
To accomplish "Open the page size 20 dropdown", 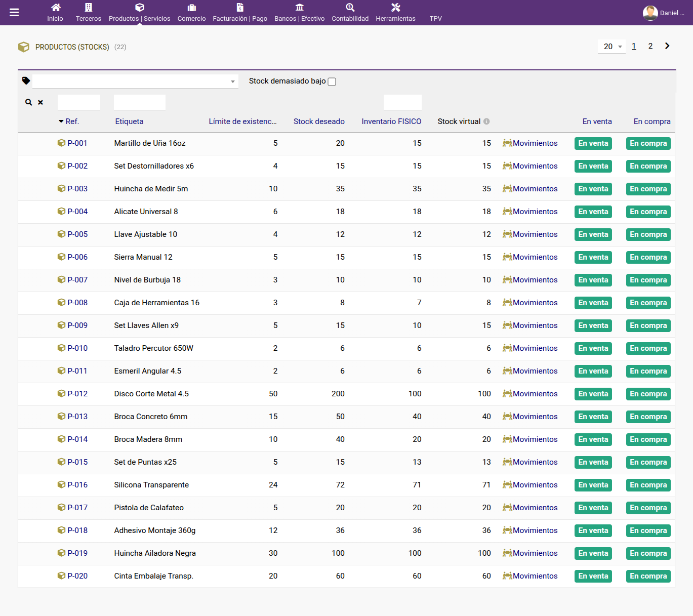I will pos(612,46).
